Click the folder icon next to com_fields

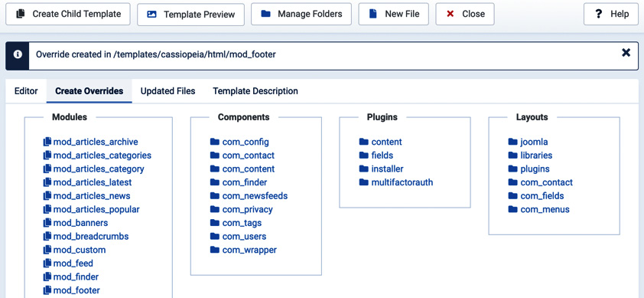click(512, 195)
